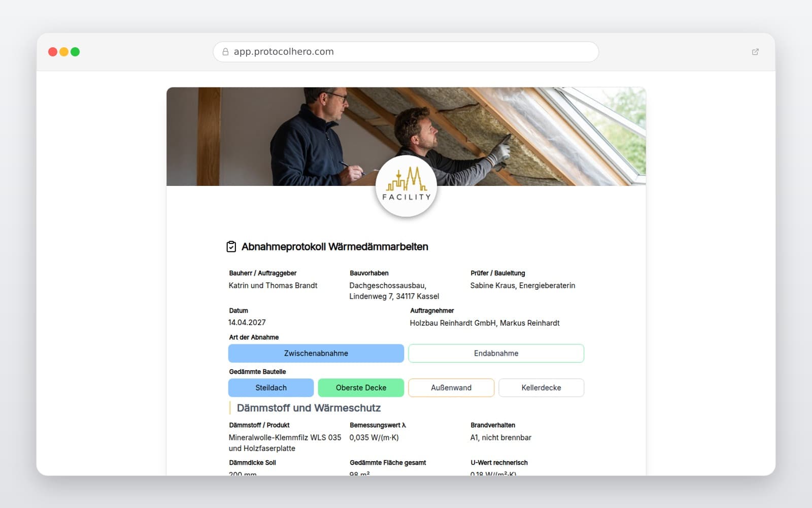
Task: Click the Prüfer / Bauleitung label
Action: tap(498, 273)
